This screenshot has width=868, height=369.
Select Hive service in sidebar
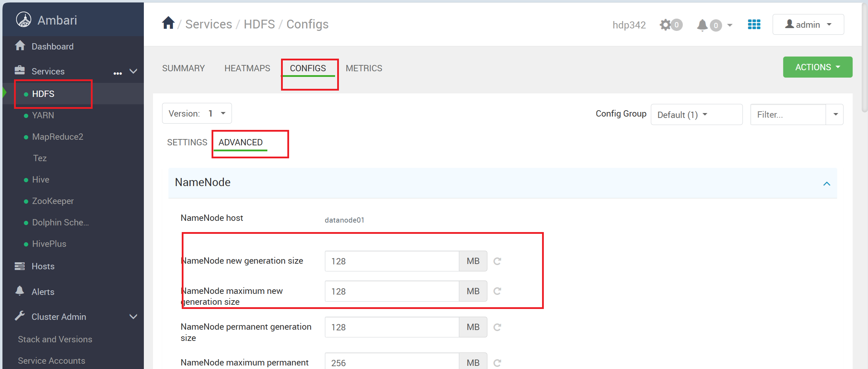[x=41, y=179]
